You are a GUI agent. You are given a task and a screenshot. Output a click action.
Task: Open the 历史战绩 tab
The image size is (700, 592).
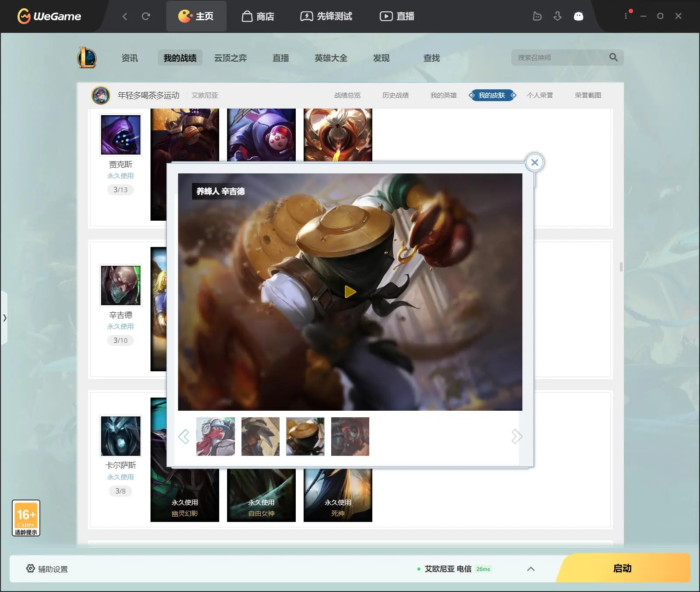tap(395, 95)
